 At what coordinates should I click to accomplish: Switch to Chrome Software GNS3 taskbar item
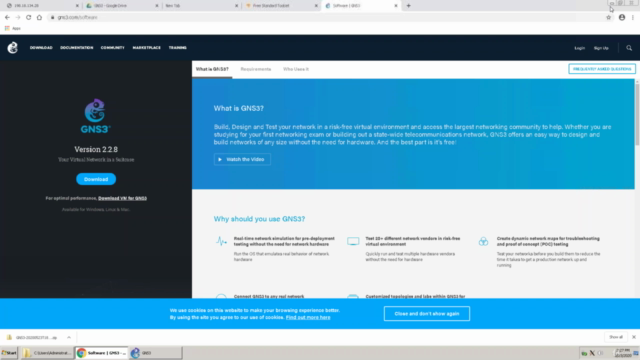coord(101,353)
